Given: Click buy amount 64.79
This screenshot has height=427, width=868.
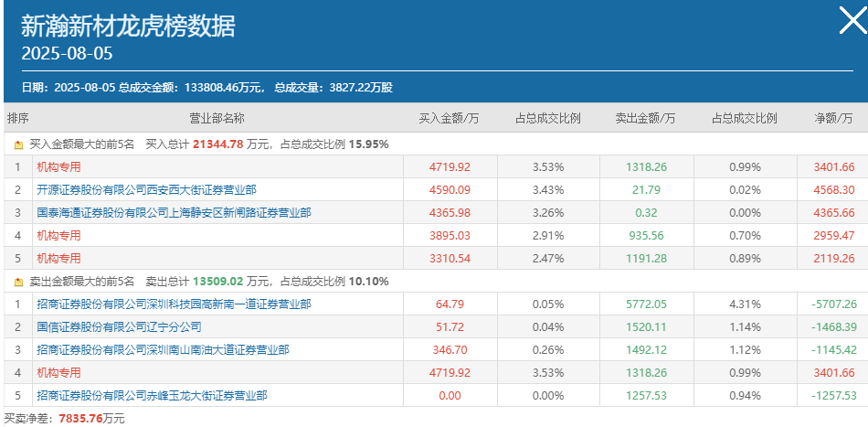Looking at the screenshot, I should pos(450,304).
